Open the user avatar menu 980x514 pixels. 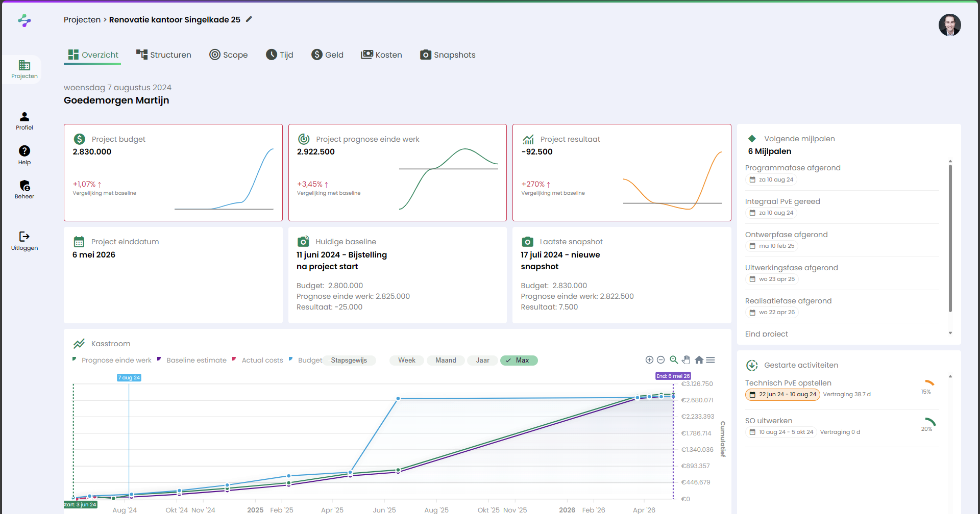pyautogui.click(x=949, y=25)
